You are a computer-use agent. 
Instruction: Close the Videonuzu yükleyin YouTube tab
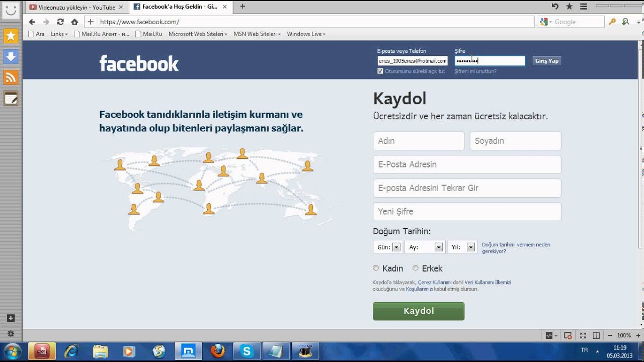121,7
